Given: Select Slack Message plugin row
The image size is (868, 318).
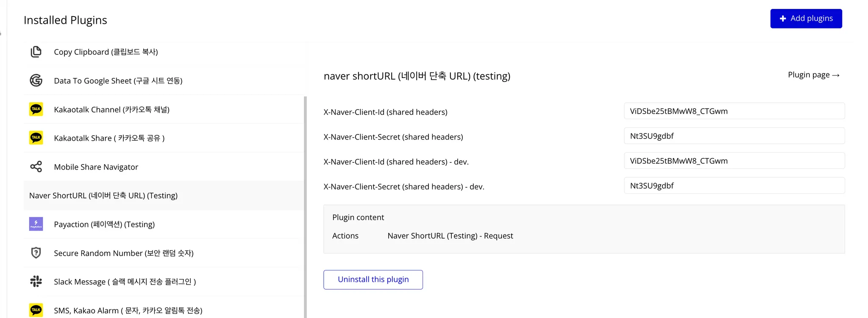Looking at the screenshot, I should click(163, 282).
